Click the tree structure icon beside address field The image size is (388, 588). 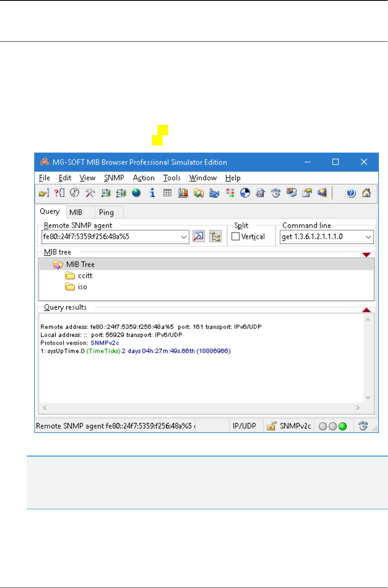pyautogui.click(x=215, y=237)
